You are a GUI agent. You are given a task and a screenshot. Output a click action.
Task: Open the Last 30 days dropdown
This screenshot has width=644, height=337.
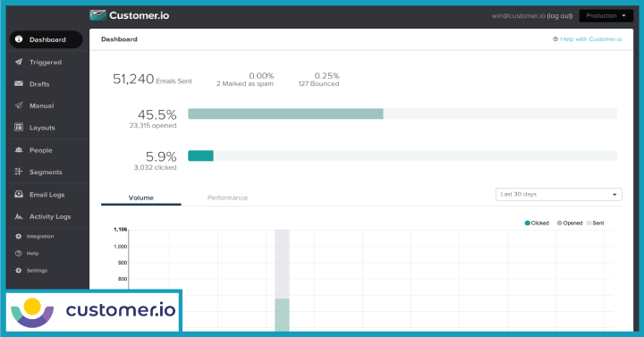click(558, 194)
